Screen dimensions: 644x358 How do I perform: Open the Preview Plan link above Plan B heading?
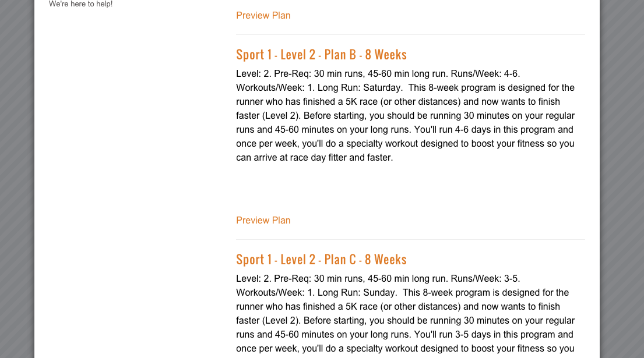point(263,16)
